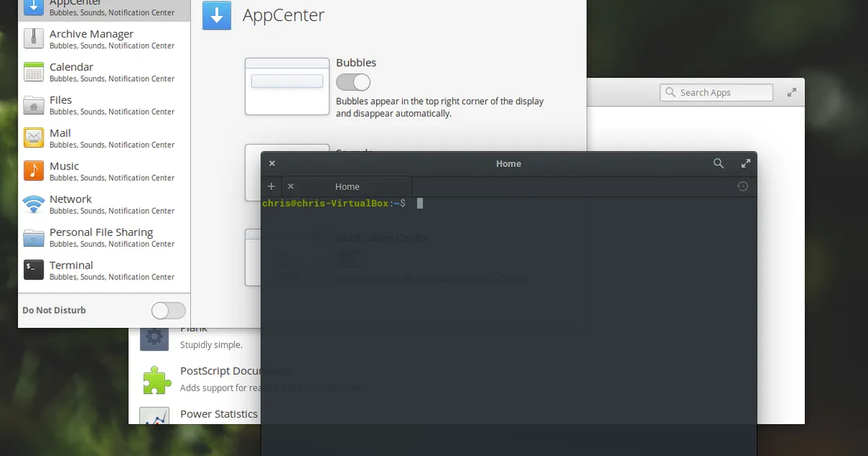Select AppCenter in the notifications app list
This screenshot has width=868, height=456.
point(104,10)
